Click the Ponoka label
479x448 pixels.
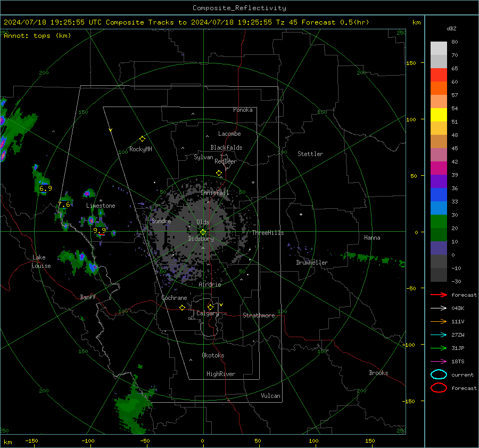243,110
